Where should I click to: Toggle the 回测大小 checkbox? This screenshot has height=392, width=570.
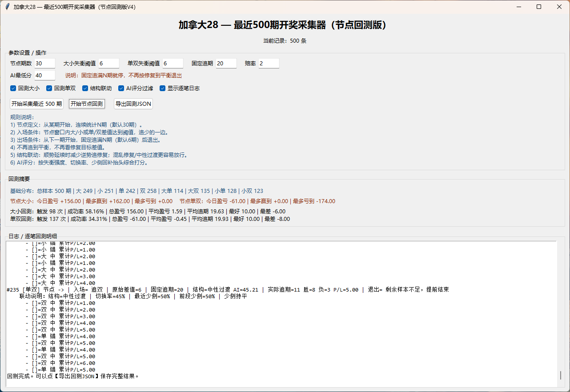pyautogui.click(x=13, y=88)
